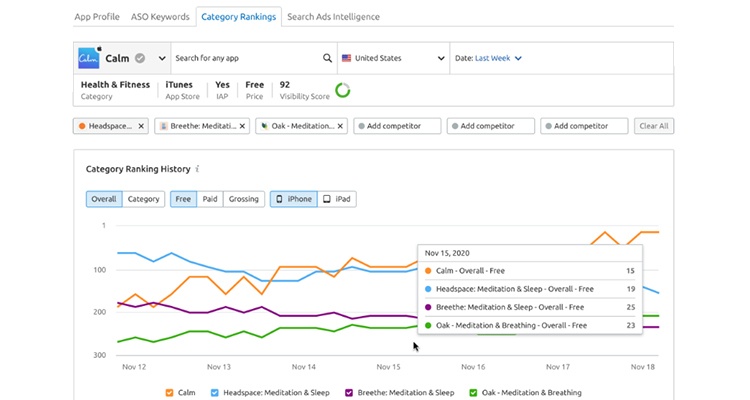Click Headspace blue dot in tooltip
The height and width of the screenshot is (400, 750).
coord(428,289)
